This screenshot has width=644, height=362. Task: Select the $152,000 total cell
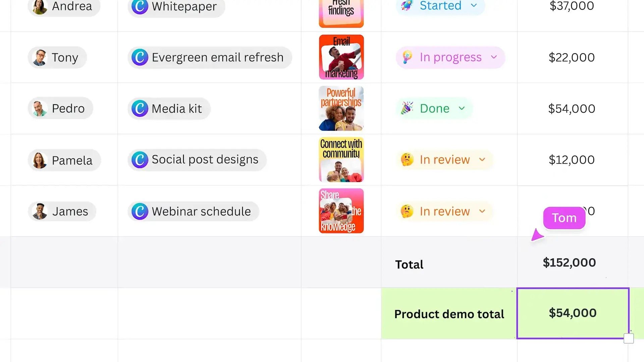tap(573, 262)
